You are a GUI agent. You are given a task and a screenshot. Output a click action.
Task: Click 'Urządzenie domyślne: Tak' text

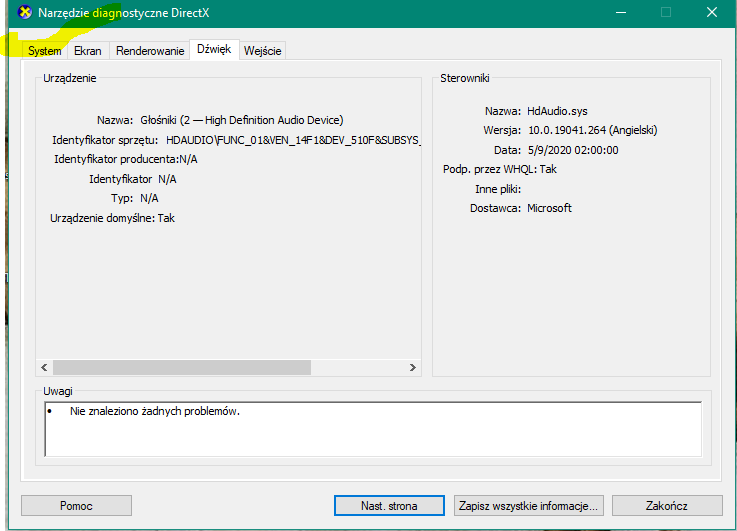click(112, 218)
